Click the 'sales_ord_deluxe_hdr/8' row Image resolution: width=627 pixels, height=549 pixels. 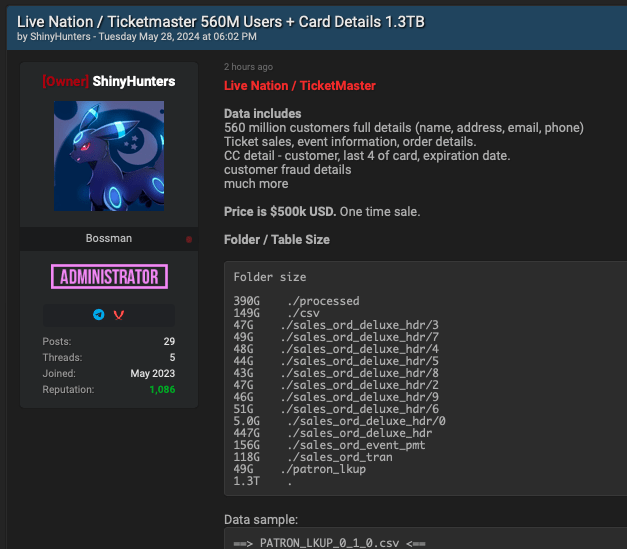[336, 373]
